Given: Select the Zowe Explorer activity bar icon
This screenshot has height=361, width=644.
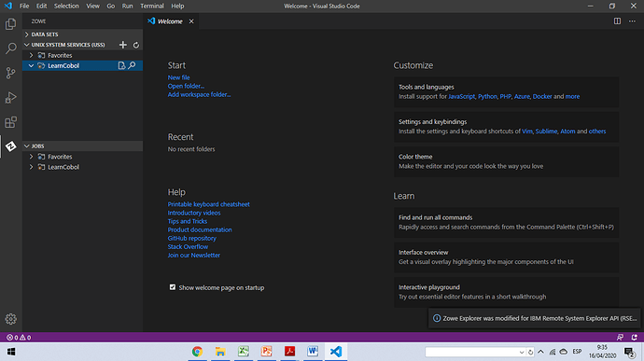Looking at the screenshot, I should (x=10, y=146).
